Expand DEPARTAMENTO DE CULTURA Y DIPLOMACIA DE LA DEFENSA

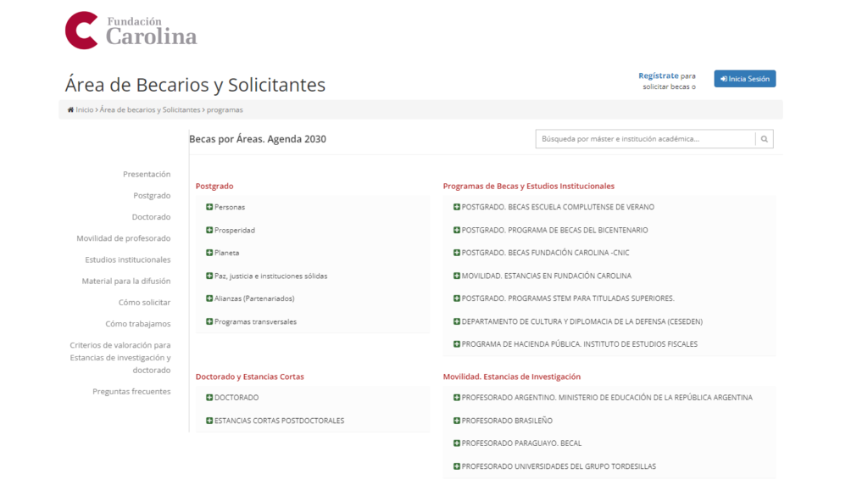coord(578,321)
